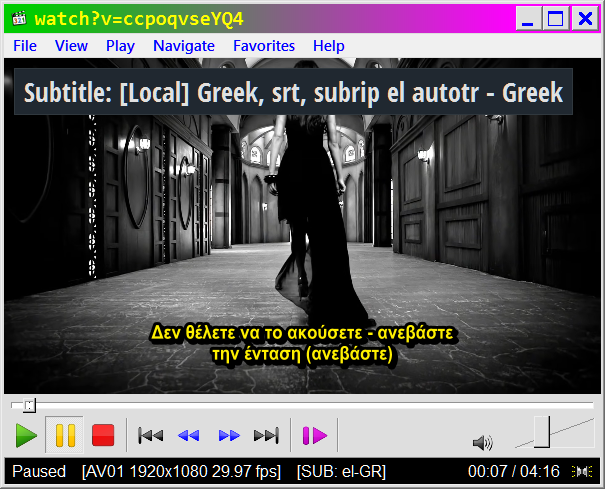Viewport: 605px width, 489px height.
Task: Open the File menu
Action: coord(25,46)
